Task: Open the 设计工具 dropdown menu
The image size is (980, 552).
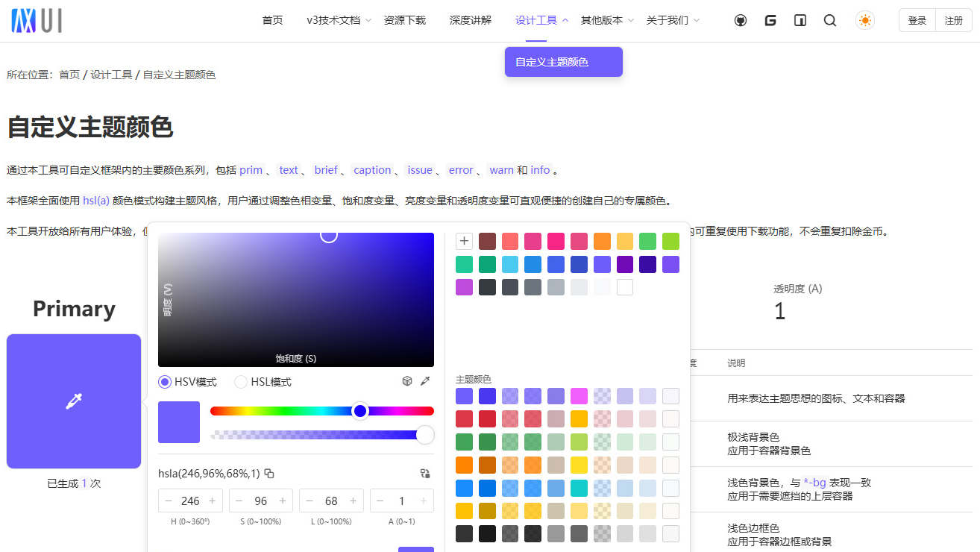Action: tap(535, 20)
